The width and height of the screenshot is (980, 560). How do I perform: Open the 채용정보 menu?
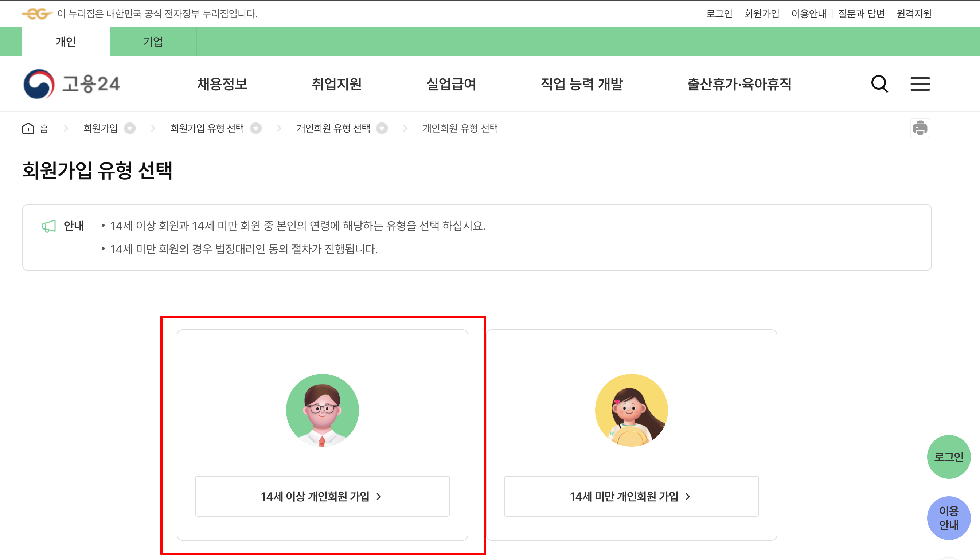tap(222, 84)
